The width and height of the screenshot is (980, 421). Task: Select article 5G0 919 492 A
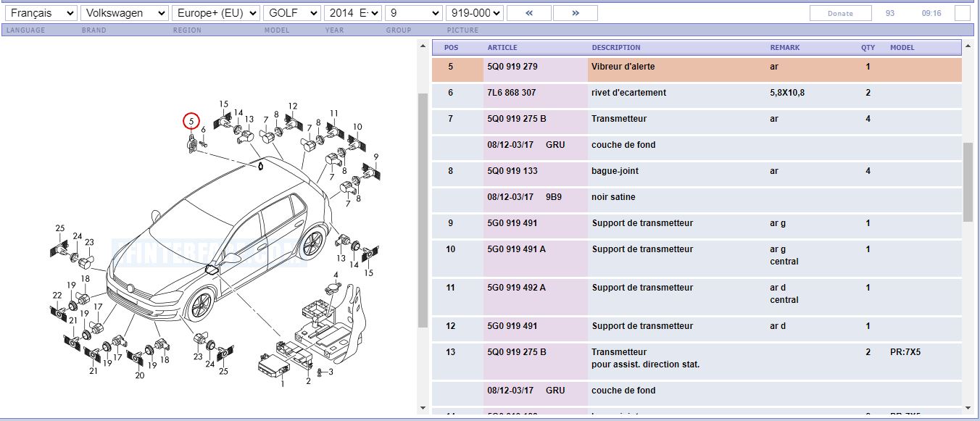tap(517, 288)
